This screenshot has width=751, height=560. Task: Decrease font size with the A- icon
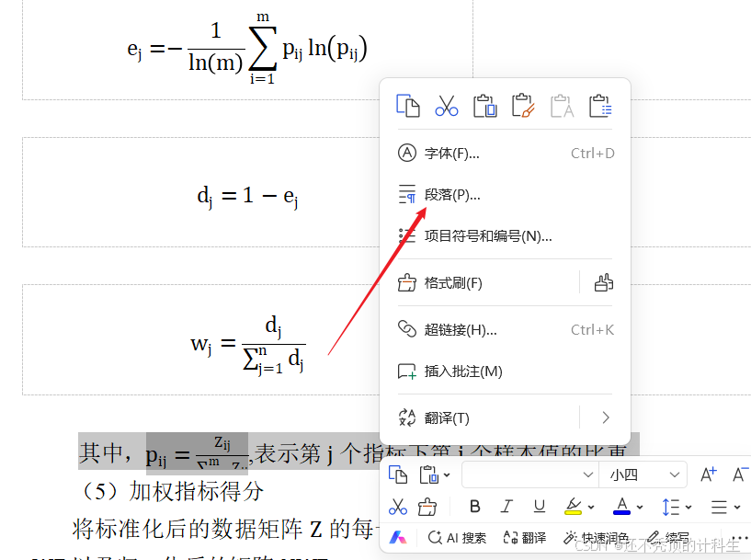coord(739,474)
